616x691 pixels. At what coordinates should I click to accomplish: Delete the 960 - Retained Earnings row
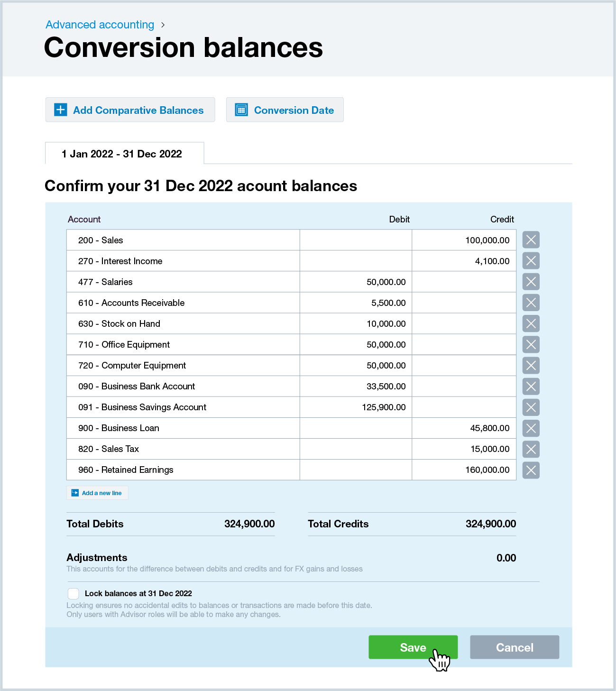click(531, 470)
